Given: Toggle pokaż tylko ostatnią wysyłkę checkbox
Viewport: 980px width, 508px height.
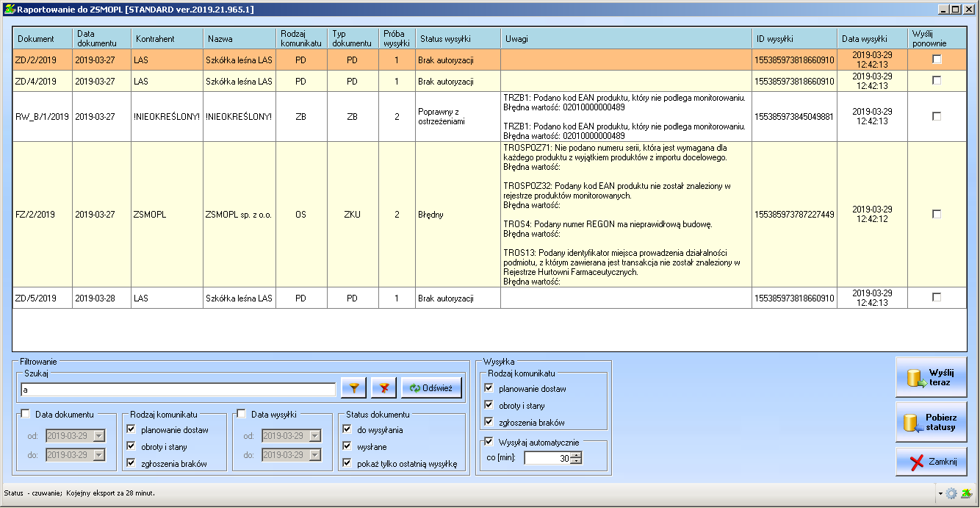Looking at the screenshot, I should [x=347, y=464].
